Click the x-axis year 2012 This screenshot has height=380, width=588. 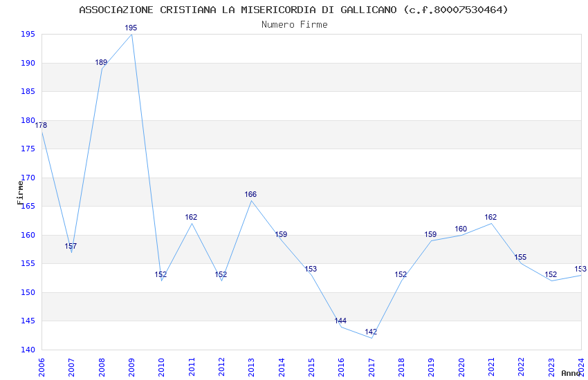click(221, 368)
